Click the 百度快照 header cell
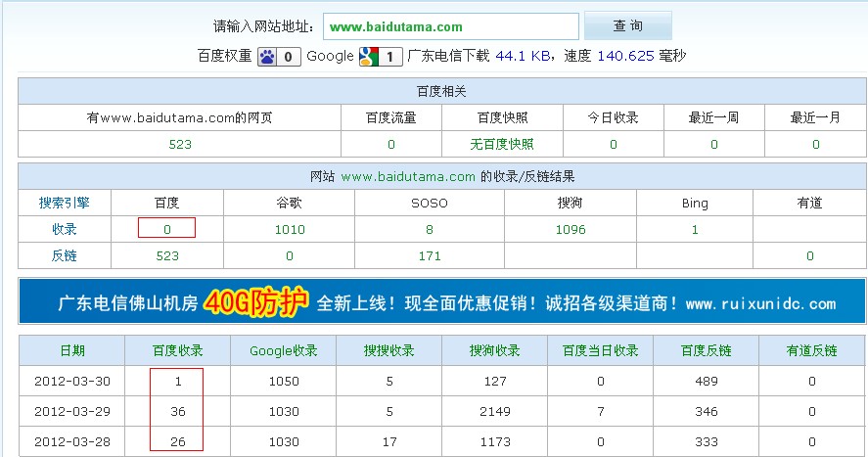Screen dimensions: 868x457 click(502, 117)
